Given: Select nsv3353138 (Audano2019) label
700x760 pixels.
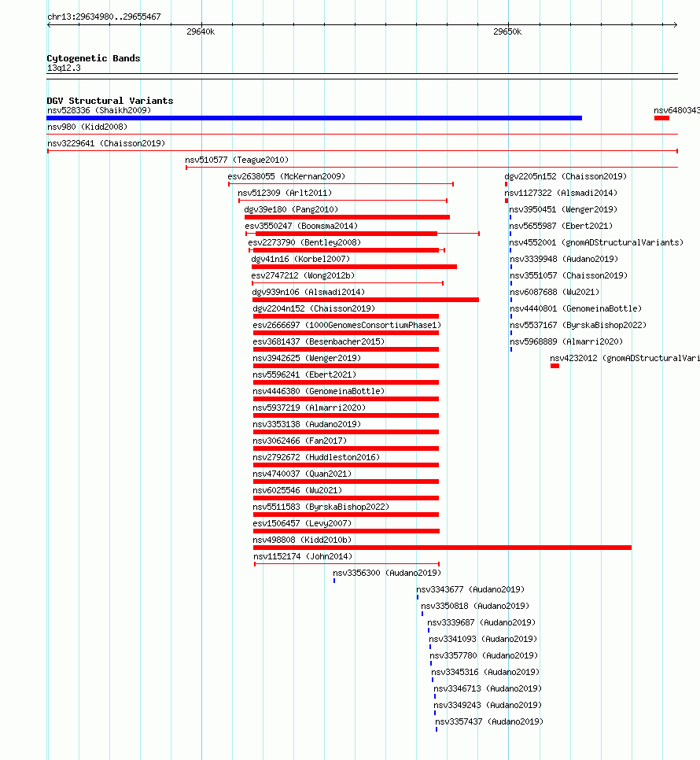Looking at the screenshot, I should tap(307, 423).
